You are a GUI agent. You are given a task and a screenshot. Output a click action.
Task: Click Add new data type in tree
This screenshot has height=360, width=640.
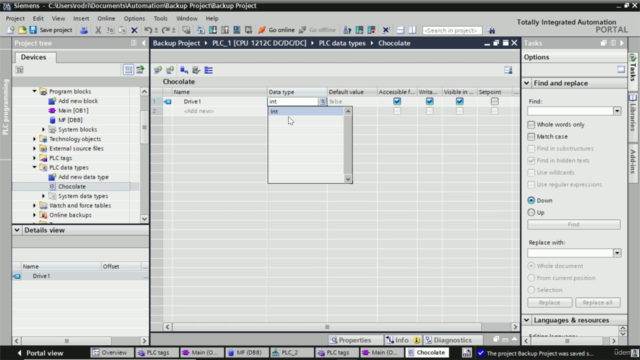pos(83,177)
